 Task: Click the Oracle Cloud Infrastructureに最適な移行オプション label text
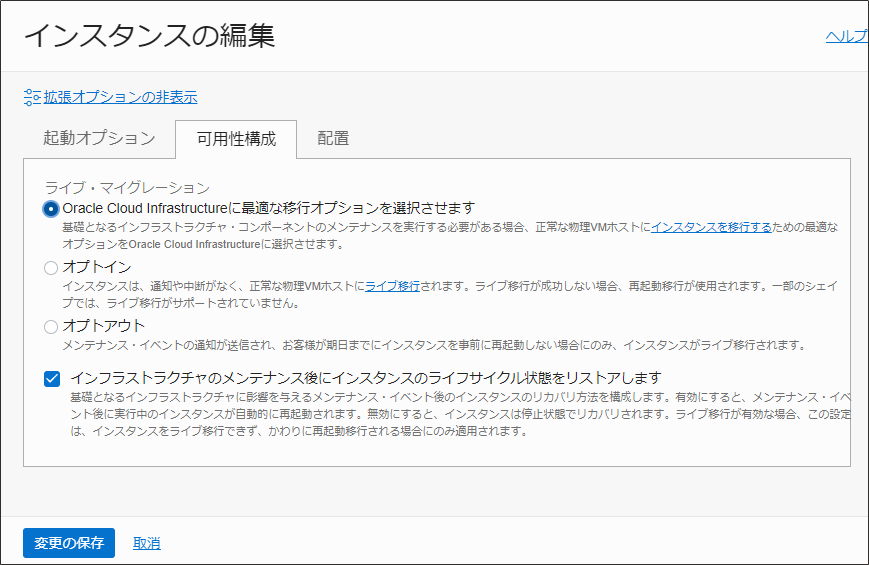(269, 208)
